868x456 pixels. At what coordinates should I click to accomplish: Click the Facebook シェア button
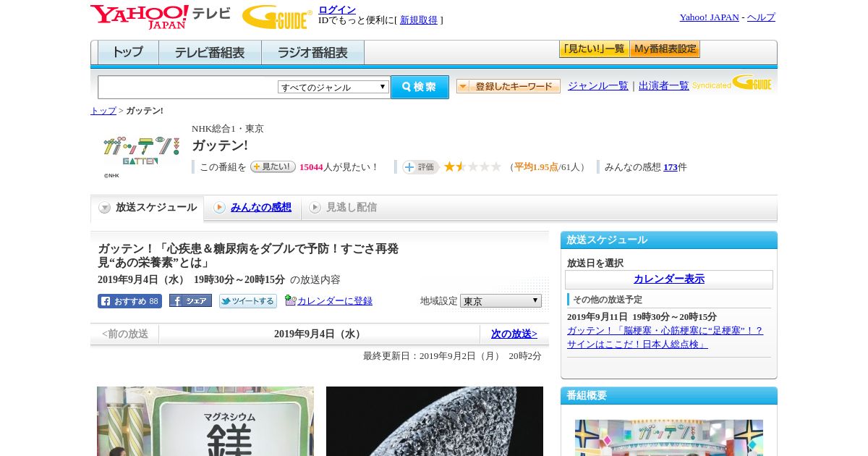coord(190,300)
